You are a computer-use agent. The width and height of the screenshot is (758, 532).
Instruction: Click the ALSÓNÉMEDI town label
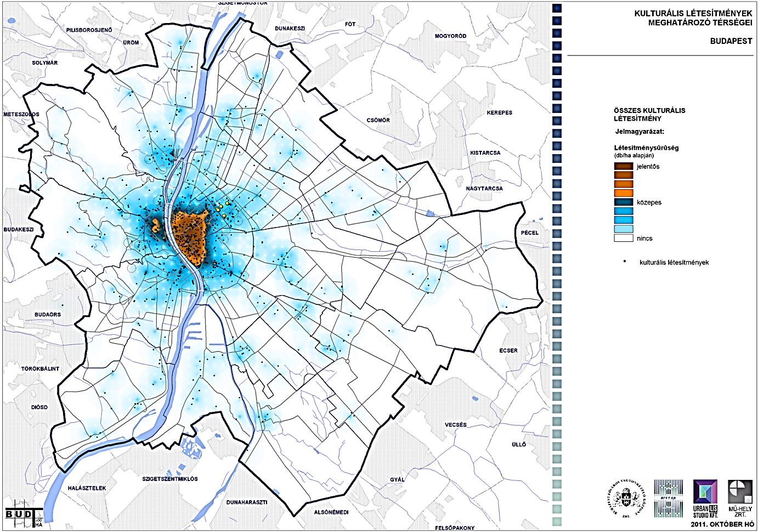click(331, 512)
